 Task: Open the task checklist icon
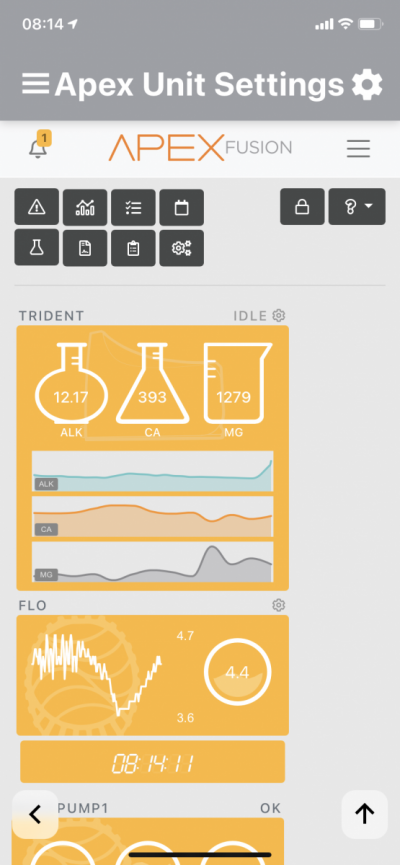pyautogui.click(x=134, y=207)
